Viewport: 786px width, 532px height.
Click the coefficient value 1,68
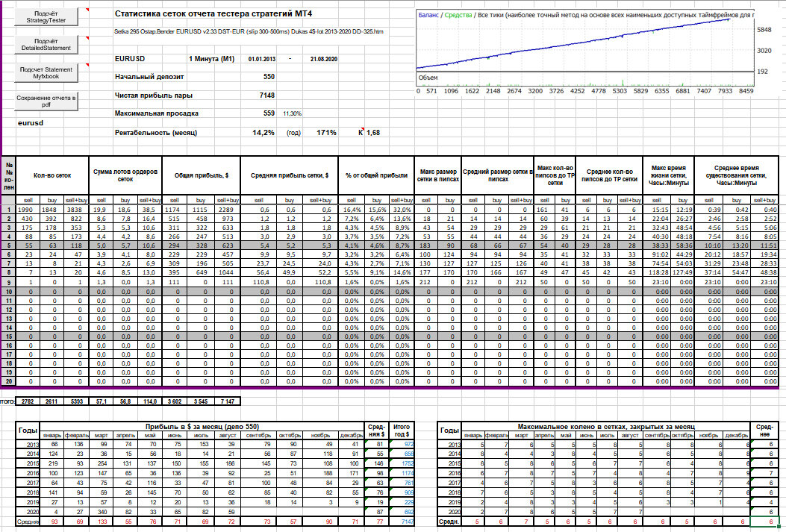[x=373, y=133]
